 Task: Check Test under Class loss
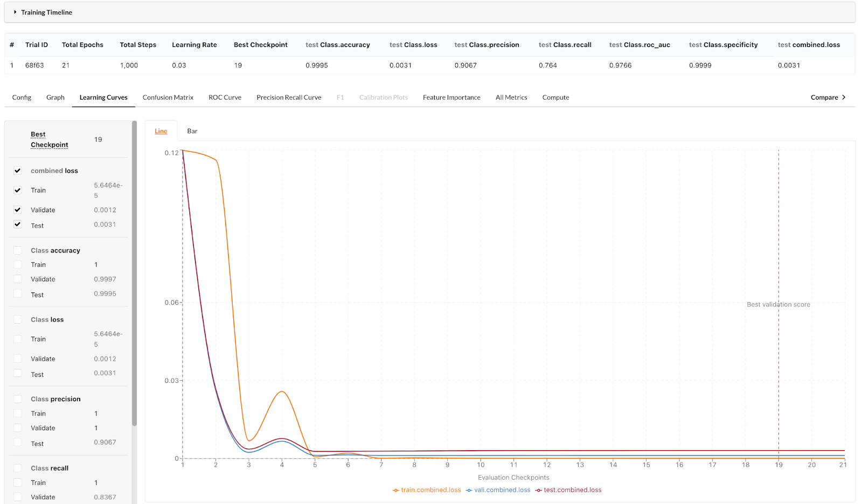click(18, 373)
